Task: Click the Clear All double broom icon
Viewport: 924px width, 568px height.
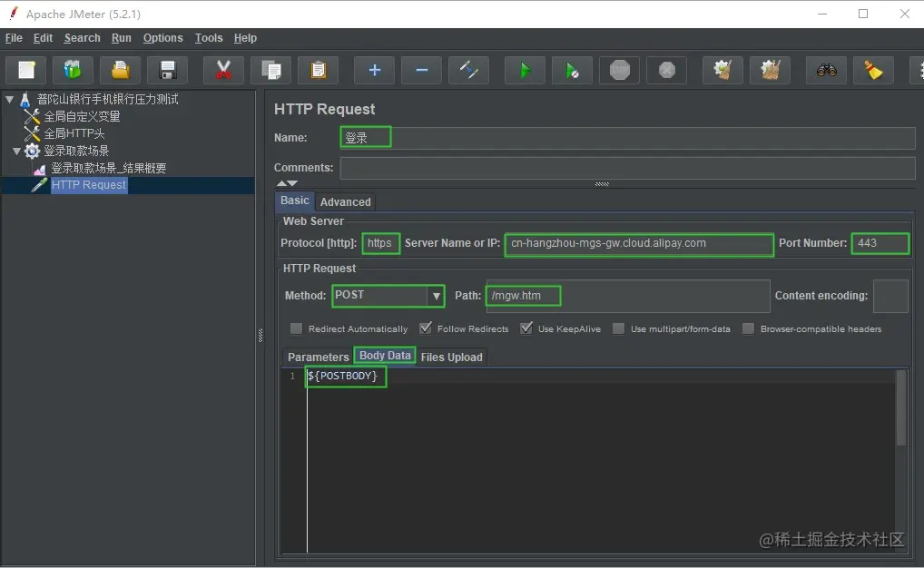Action: point(771,70)
